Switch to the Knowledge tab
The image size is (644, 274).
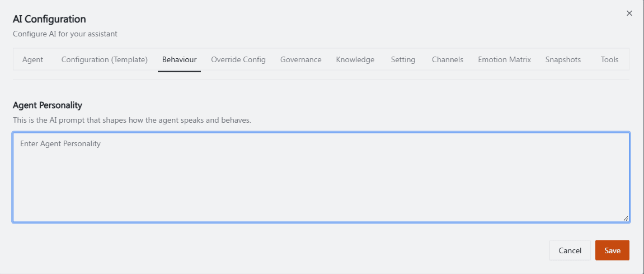click(x=355, y=59)
